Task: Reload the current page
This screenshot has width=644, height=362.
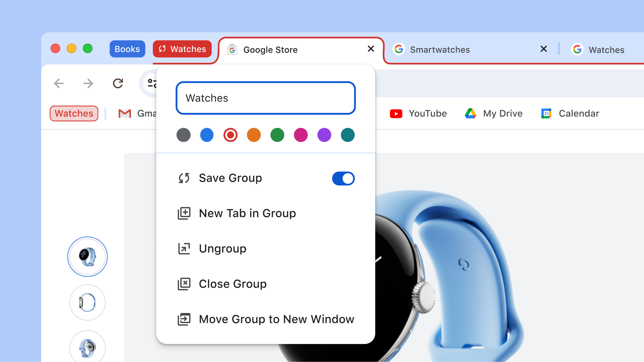Action: (x=118, y=83)
